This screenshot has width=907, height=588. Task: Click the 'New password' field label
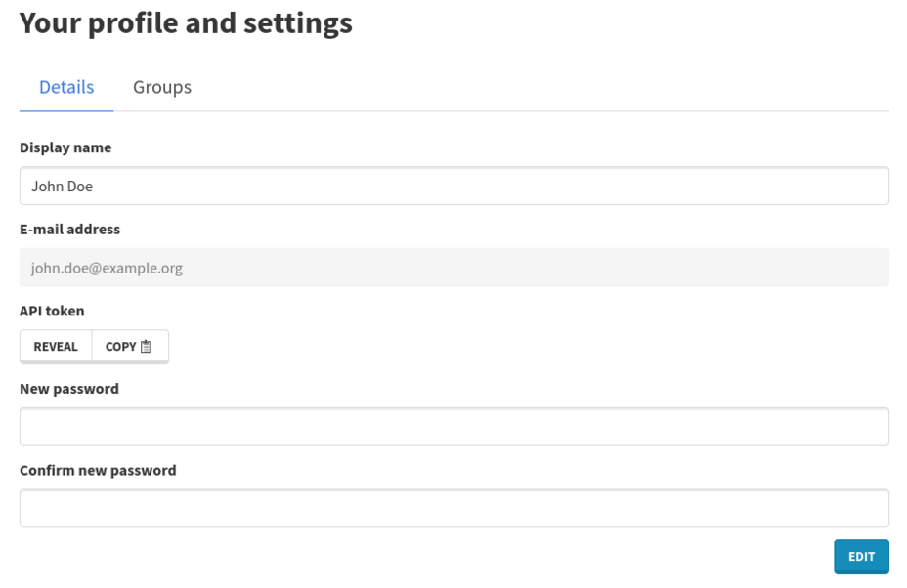coord(69,389)
